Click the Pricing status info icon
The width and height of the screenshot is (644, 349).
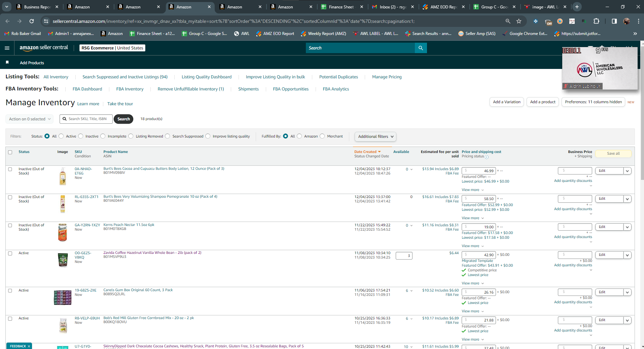[487, 157]
